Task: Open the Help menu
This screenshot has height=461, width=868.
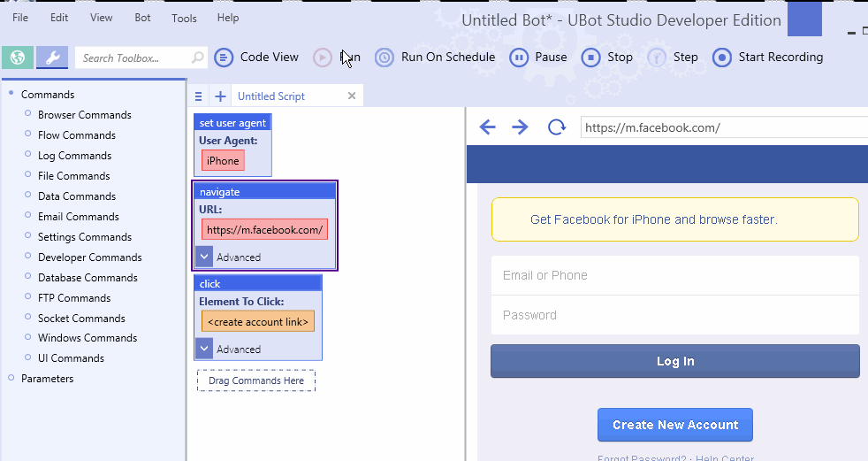Action: tap(228, 18)
